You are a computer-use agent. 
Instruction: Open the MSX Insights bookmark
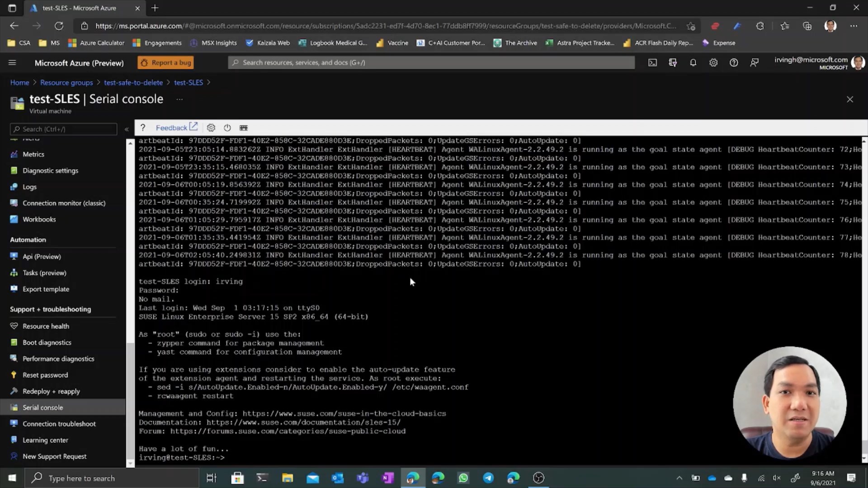(x=213, y=43)
